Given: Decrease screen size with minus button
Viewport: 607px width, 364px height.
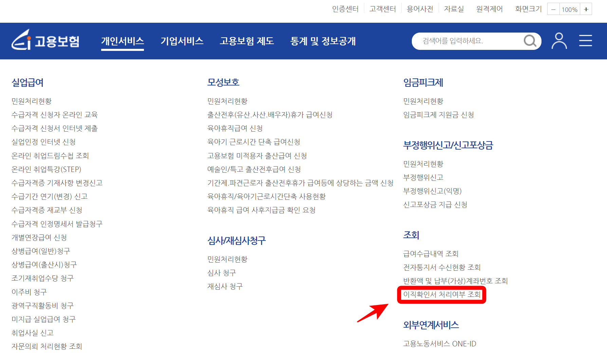Looking at the screenshot, I should click(553, 9).
